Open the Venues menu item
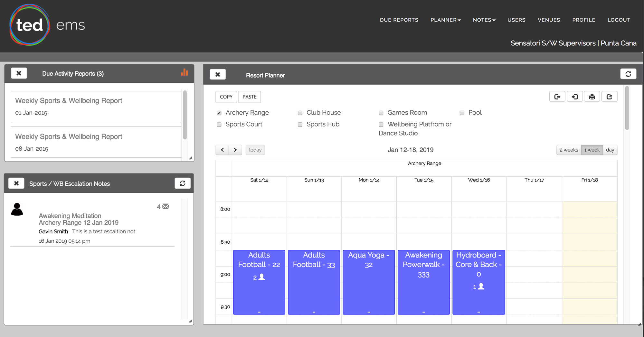This screenshot has width=644, height=337. tap(549, 20)
